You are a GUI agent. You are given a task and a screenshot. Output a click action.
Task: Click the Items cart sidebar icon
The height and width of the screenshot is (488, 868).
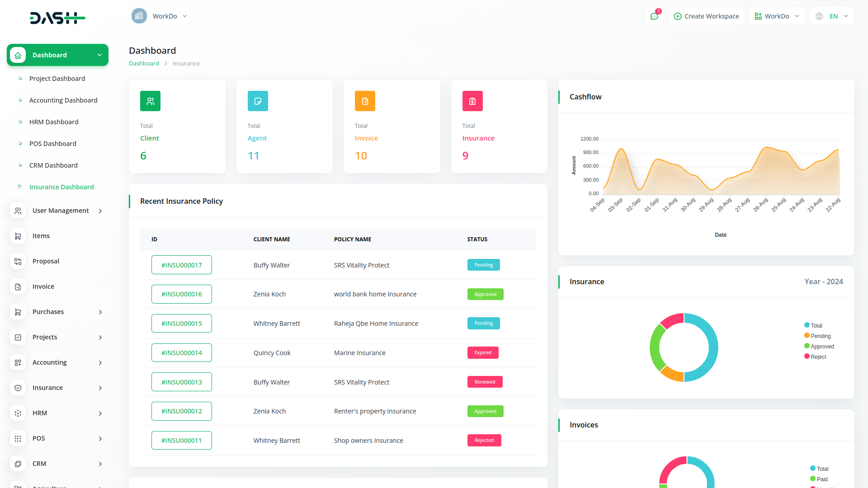pos(18,236)
